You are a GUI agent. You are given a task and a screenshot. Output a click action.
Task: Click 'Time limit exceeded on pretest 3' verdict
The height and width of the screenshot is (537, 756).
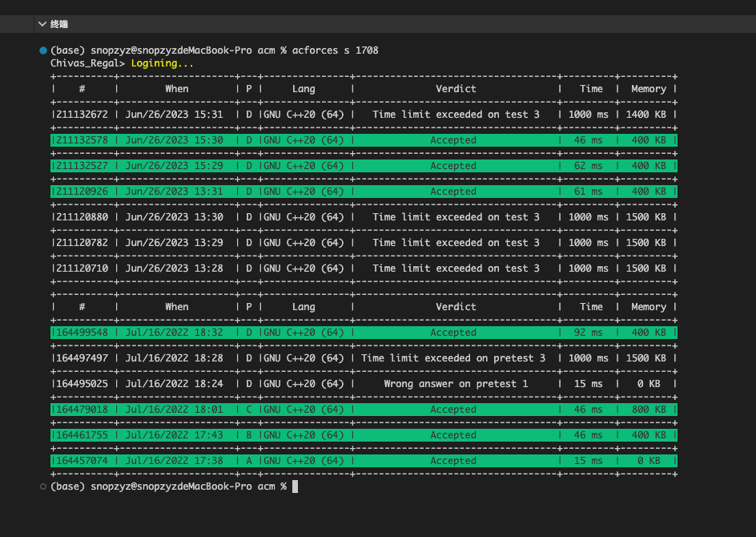(x=453, y=358)
